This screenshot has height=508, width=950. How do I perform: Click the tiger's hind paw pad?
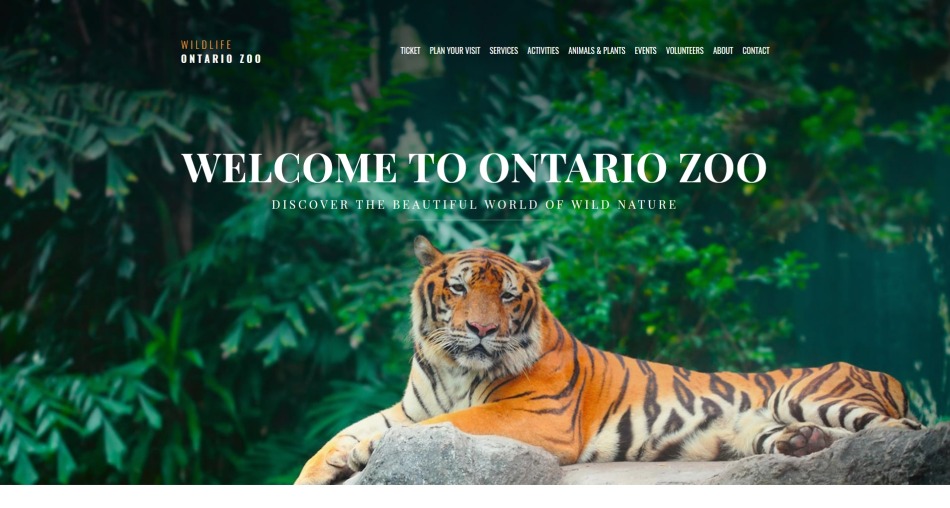tap(801, 441)
